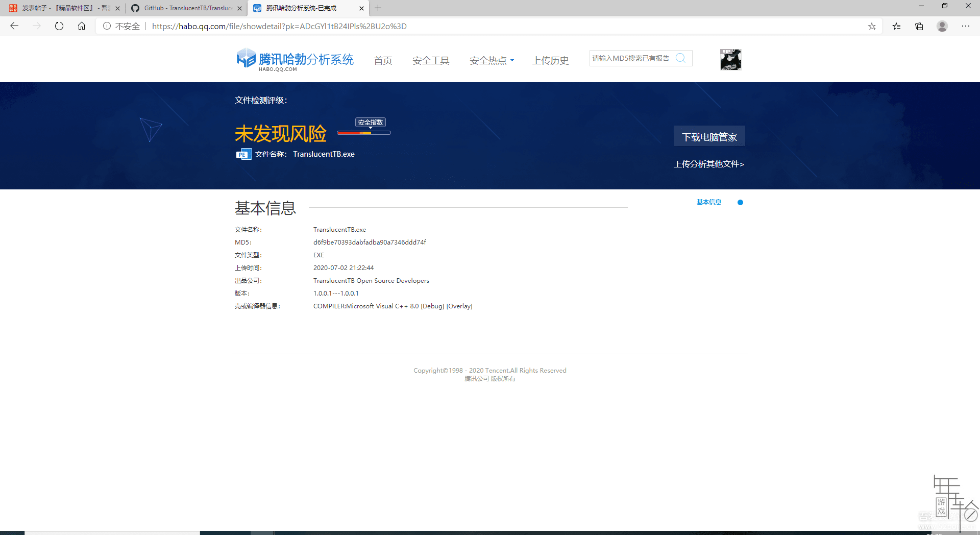The height and width of the screenshot is (535, 980).
Task: Click the search magnifier icon
Action: 680,58
